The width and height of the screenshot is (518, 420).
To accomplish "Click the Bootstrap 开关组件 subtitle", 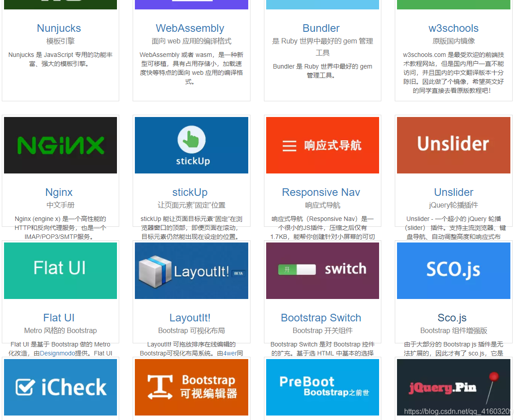I will point(323,330).
